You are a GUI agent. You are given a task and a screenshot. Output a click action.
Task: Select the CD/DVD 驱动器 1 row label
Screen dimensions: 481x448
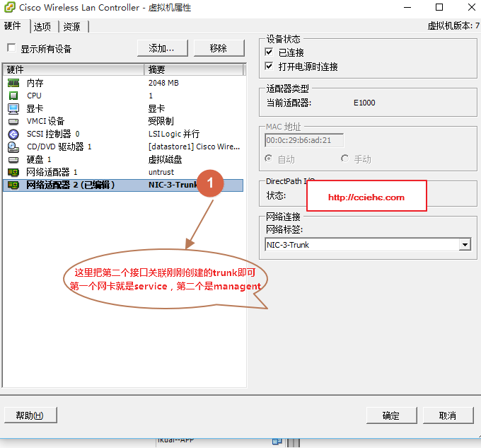point(59,147)
